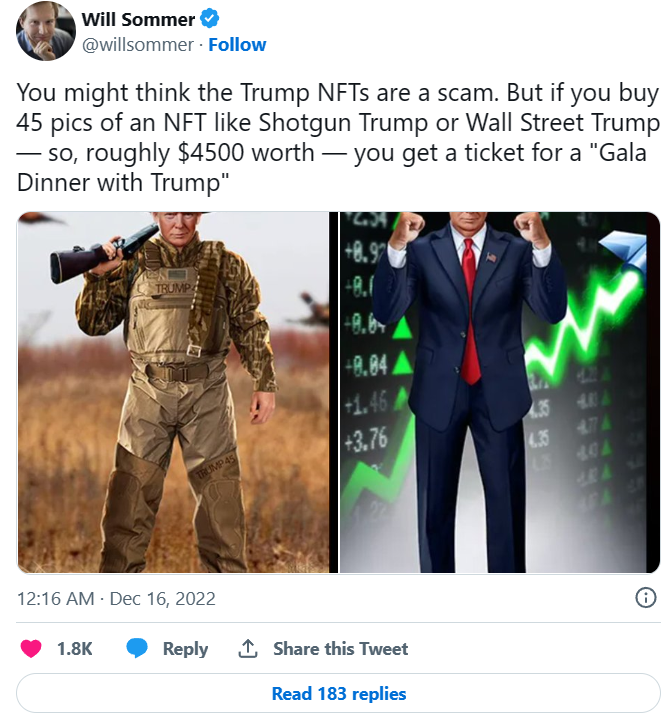Open the Shotgun Trump NFT image
671x720 pixels.
(x=173, y=392)
